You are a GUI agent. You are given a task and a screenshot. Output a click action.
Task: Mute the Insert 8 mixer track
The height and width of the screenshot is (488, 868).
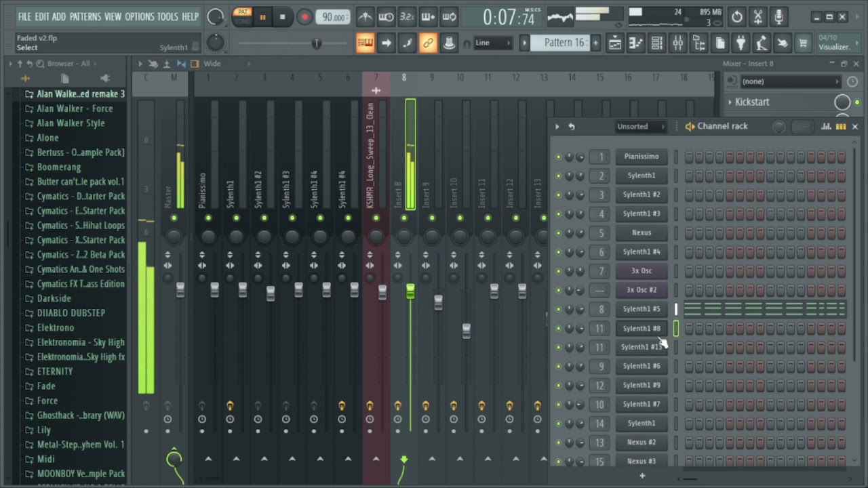click(x=404, y=218)
